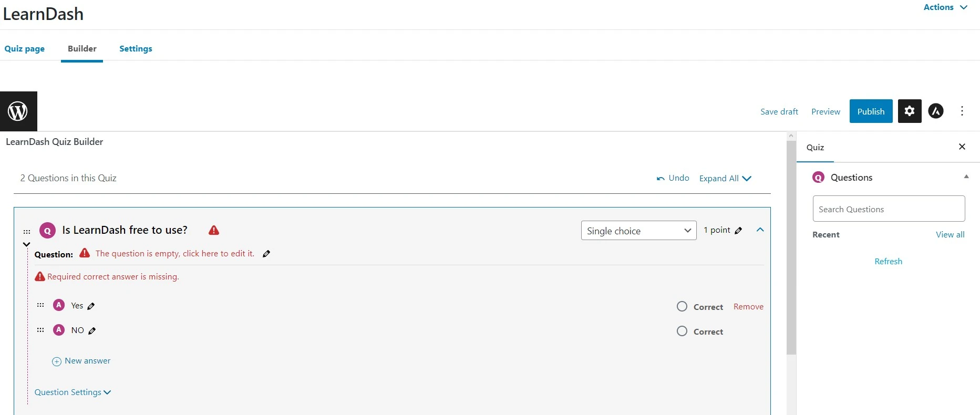The height and width of the screenshot is (415, 980).
Task: Click the Undo arrow button
Action: tap(673, 178)
